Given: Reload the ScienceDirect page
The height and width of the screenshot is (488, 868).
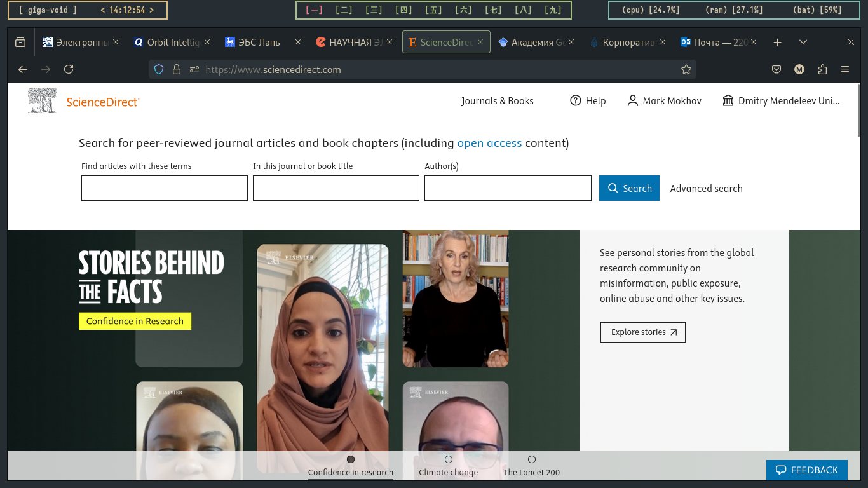Looking at the screenshot, I should [69, 69].
